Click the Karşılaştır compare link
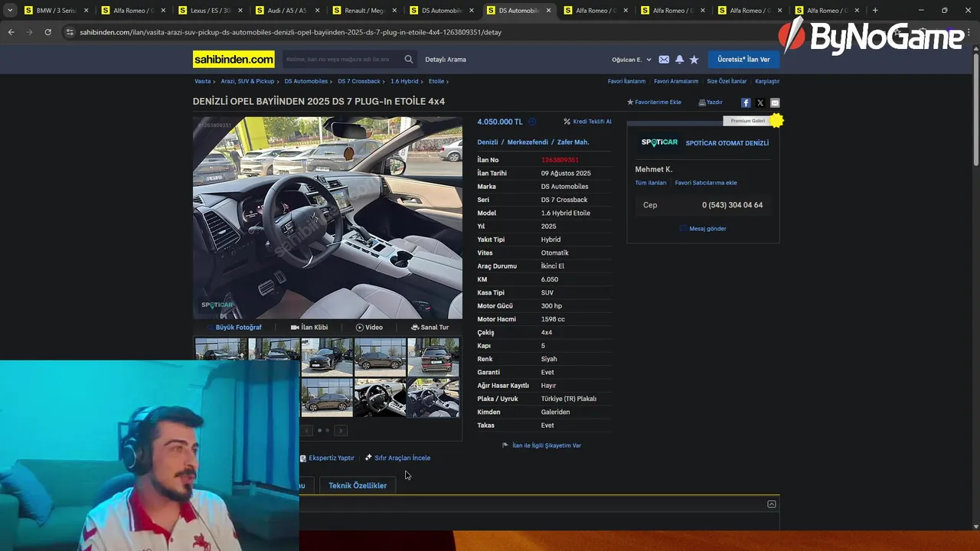Viewport: 980px width, 551px height. [767, 81]
